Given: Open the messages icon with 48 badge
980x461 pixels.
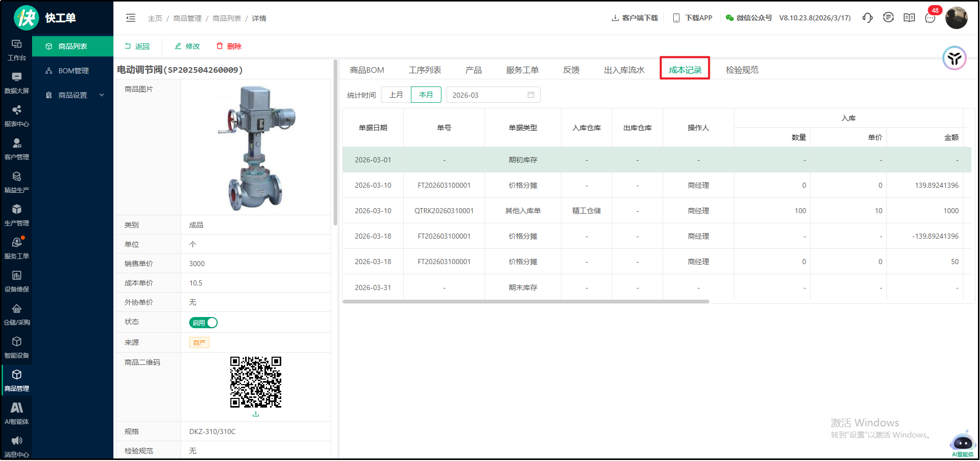Looking at the screenshot, I should pyautogui.click(x=930, y=18).
